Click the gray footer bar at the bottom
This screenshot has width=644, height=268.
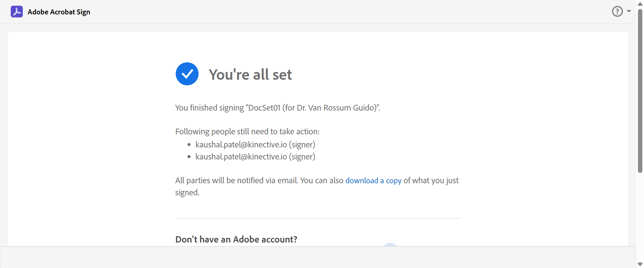(318, 257)
